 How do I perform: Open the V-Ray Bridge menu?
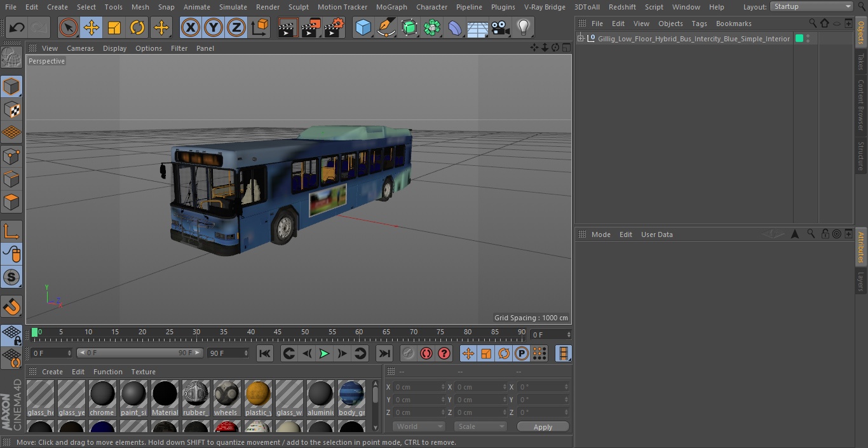click(545, 7)
